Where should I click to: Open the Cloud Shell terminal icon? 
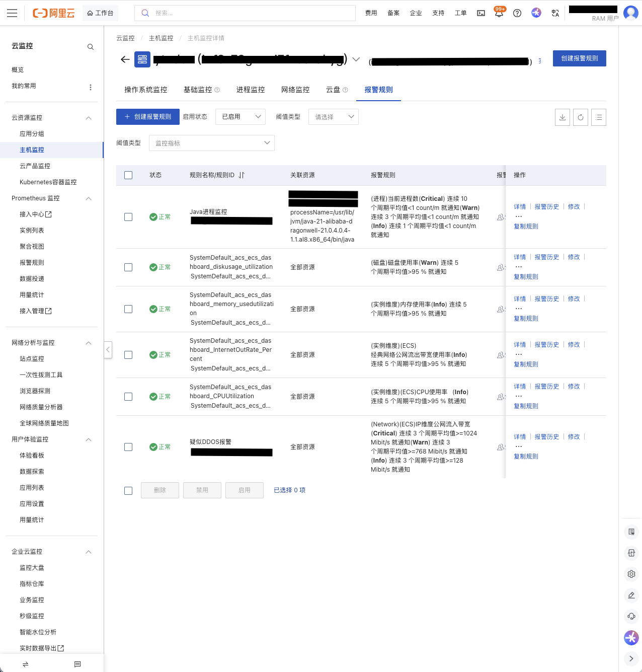click(481, 13)
